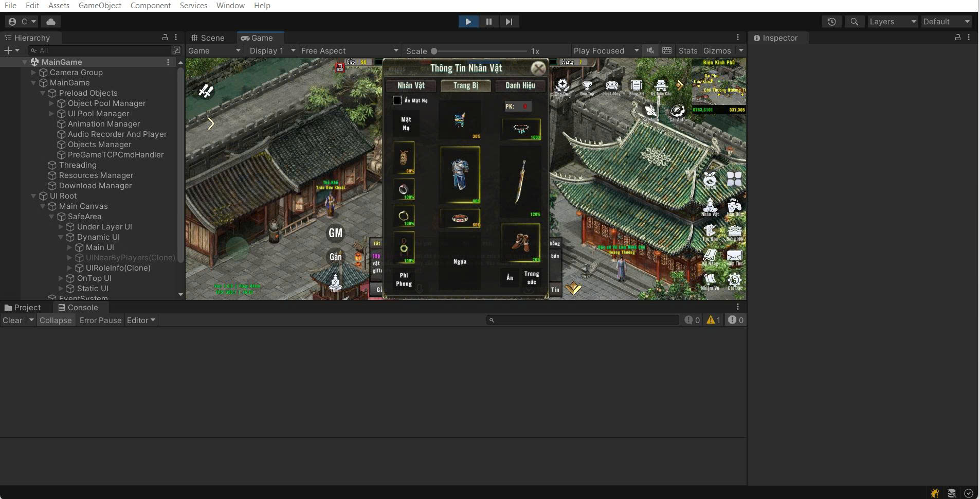The image size is (980, 499).
Task: Open the Túi Đồ bag icon
Action: click(x=710, y=180)
